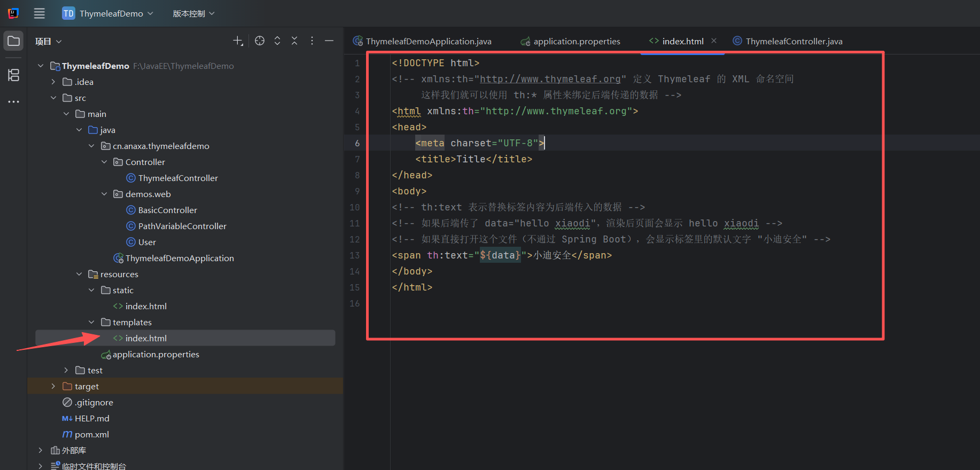Click the ${data} expression in code
Image resolution: width=980 pixels, height=470 pixels.
[500, 255]
